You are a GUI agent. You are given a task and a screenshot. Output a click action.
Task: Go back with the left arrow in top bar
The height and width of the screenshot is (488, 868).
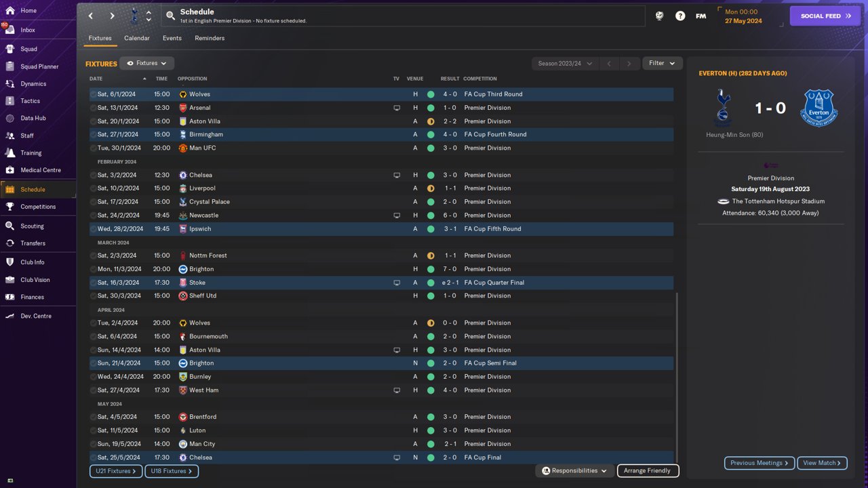[91, 16]
